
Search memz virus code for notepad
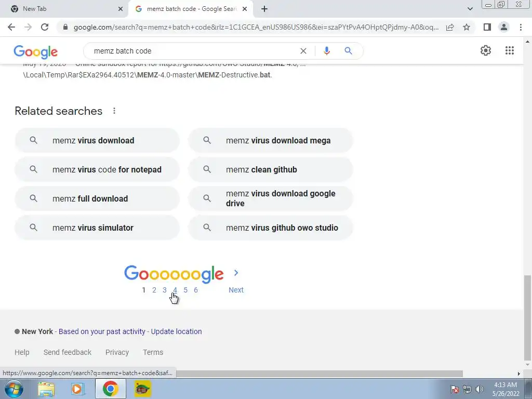[97, 170]
